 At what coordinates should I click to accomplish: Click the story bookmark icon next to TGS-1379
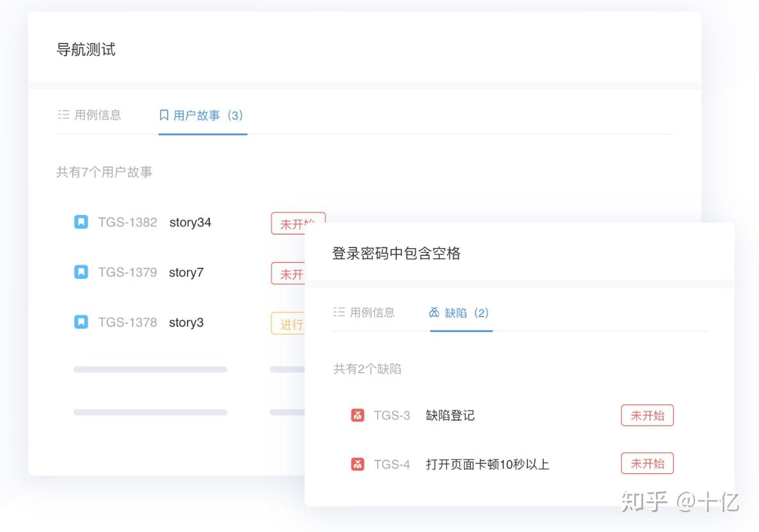click(81, 272)
